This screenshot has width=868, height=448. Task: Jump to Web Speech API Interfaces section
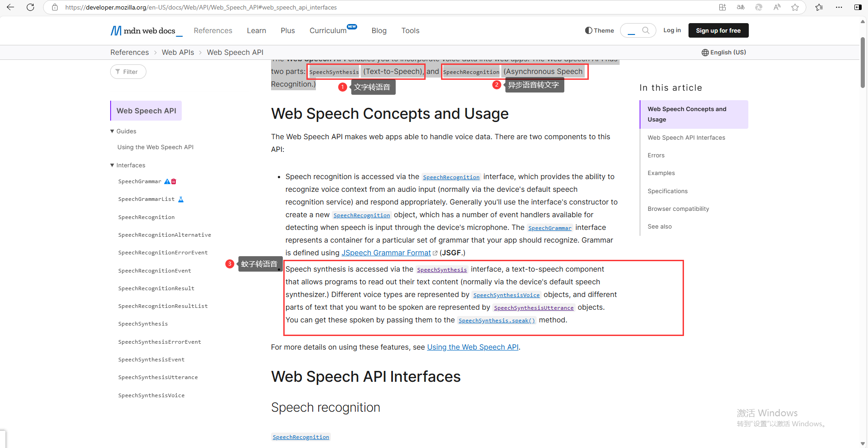(686, 137)
